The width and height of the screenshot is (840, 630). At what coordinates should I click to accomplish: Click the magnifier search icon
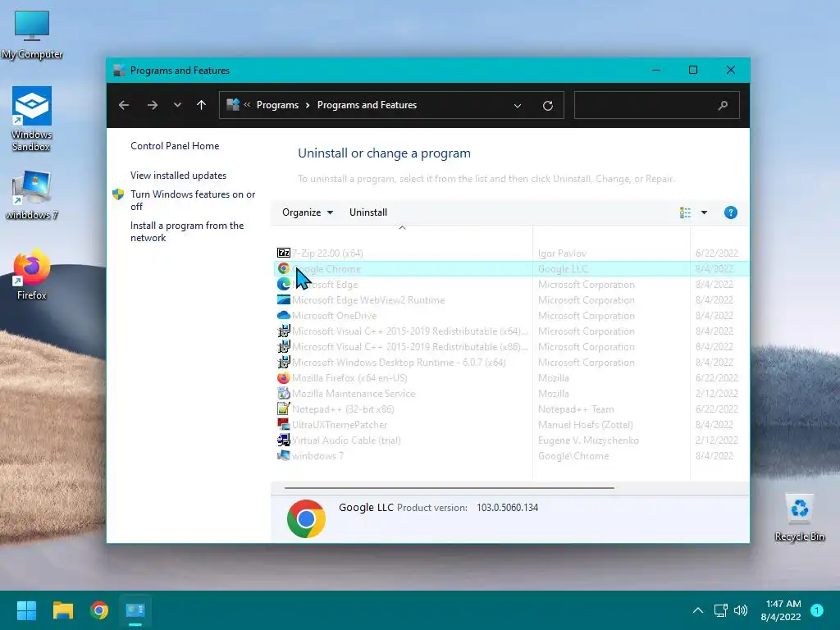(723, 105)
